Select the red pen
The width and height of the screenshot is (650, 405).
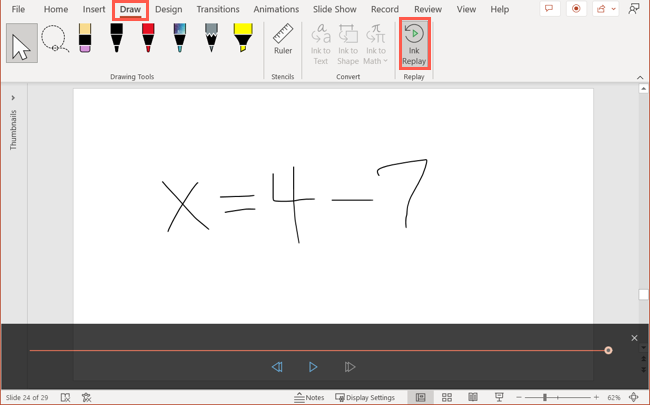148,38
